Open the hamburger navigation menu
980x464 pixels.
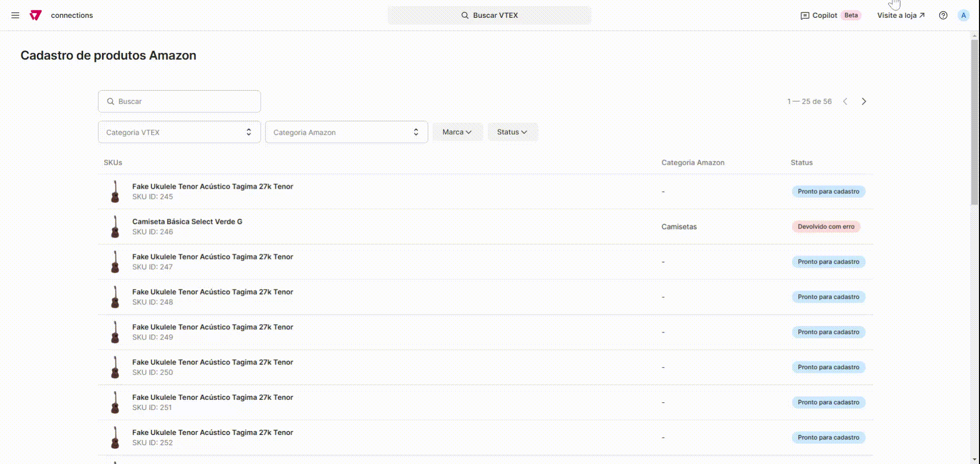click(15, 15)
